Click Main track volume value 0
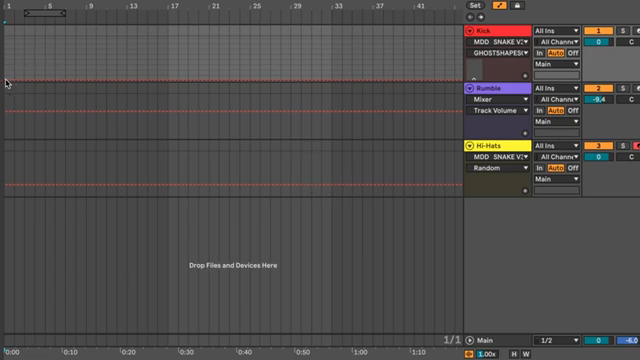640x360 pixels. (x=598, y=340)
